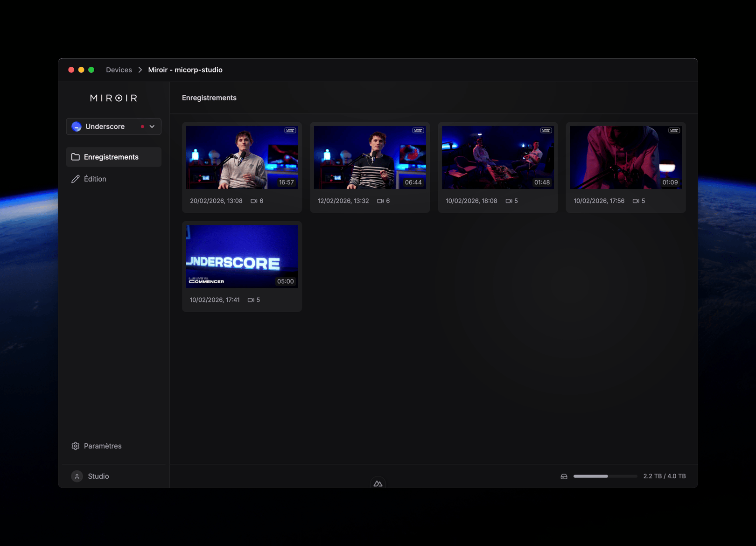Click the Underscore avatar icon in the sidebar
The image size is (756, 546).
point(76,126)
